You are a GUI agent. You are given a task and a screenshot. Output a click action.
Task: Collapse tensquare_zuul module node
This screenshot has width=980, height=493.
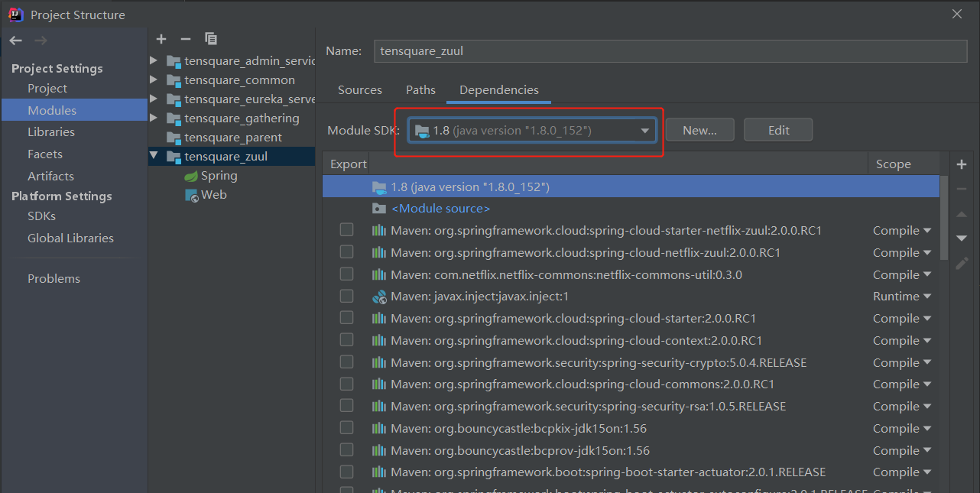pyautogui.click(x=154, y=156)
